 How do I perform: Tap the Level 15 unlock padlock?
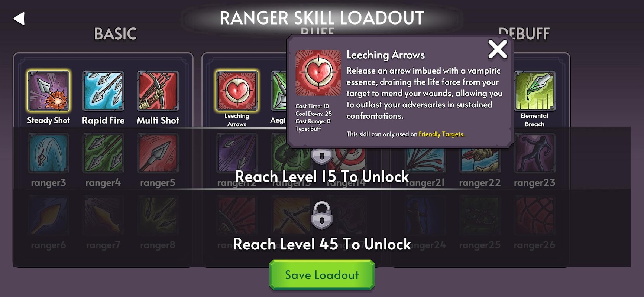pyautogui.click(x=322, y=156)
